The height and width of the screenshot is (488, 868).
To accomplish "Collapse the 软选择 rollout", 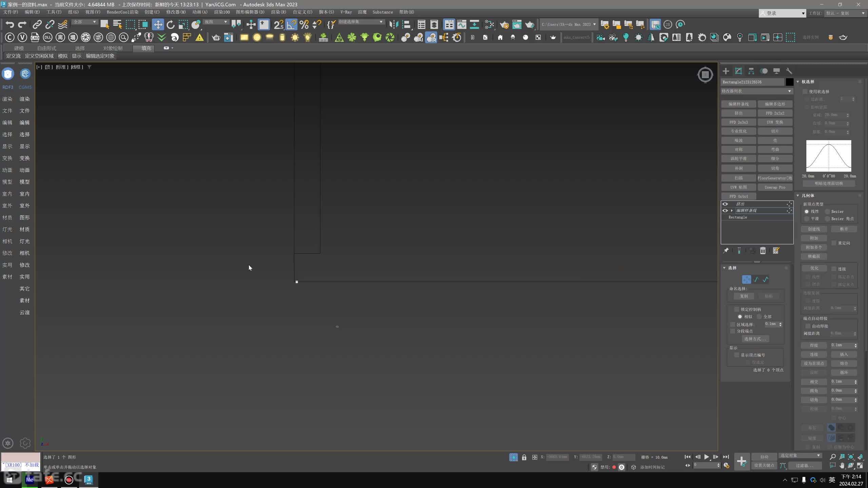I will click(798, 82).
